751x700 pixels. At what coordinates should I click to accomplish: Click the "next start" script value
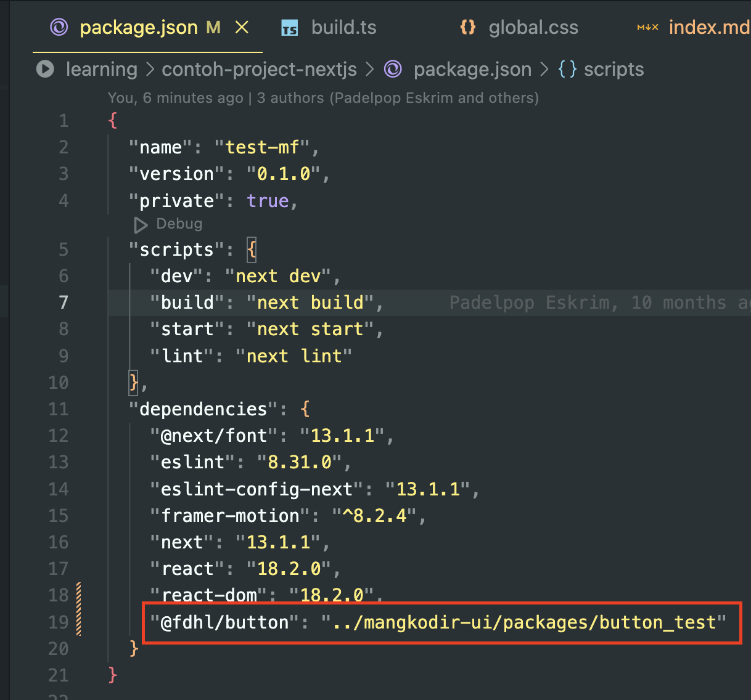310,329
